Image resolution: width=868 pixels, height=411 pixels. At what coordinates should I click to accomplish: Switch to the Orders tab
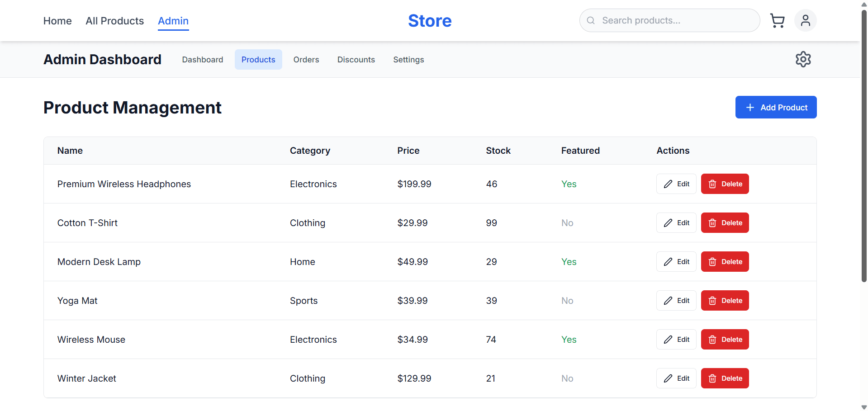pos(306,59)
